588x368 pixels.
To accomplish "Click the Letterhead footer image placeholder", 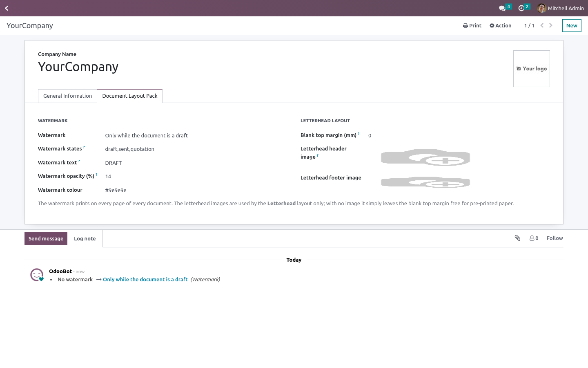I will coord(425,182).
